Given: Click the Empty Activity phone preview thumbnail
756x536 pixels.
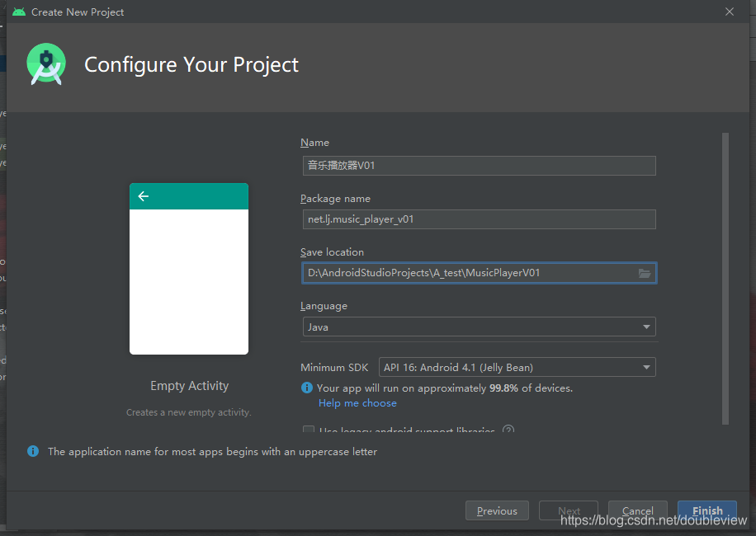Looking at the screenshot, I should [x=189, y=269].
